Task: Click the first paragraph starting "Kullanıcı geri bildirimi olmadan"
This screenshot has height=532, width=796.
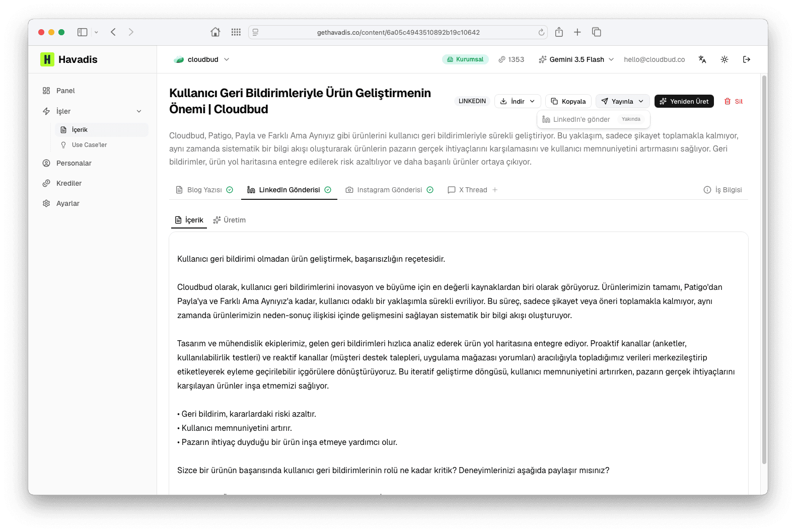Action: click(x=311, y=259)
